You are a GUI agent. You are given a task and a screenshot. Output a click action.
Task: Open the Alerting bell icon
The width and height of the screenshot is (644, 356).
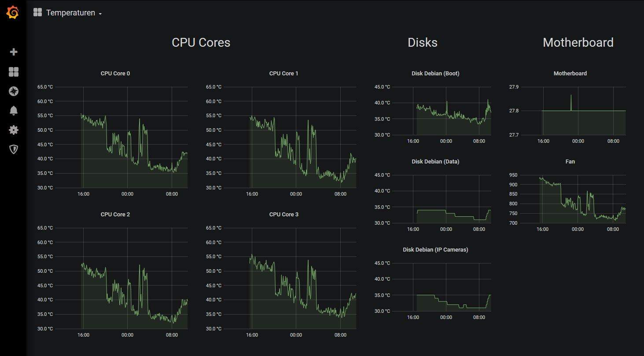[x=14, y=111]
